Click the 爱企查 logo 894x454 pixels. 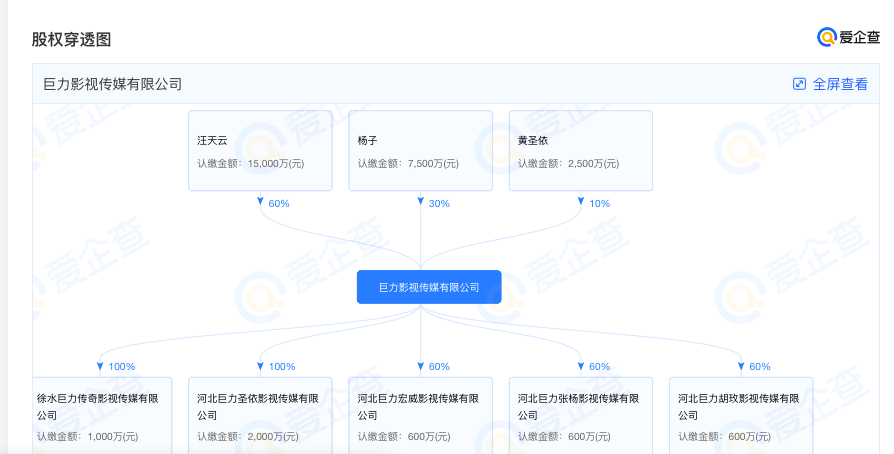point(848,38)
